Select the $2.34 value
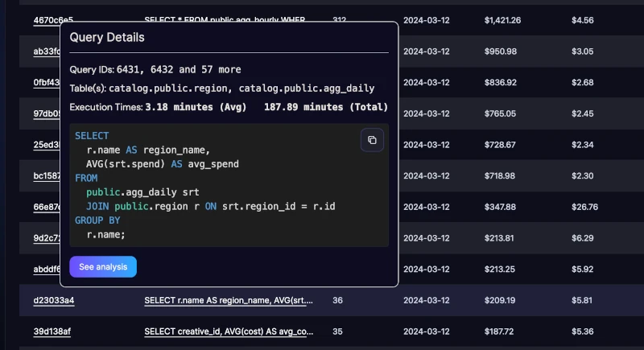Screen dimensions: 644x350 coord(582,145)
